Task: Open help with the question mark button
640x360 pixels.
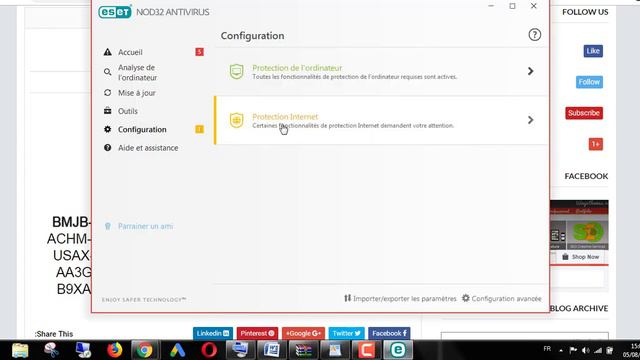Action: [534, 35]
